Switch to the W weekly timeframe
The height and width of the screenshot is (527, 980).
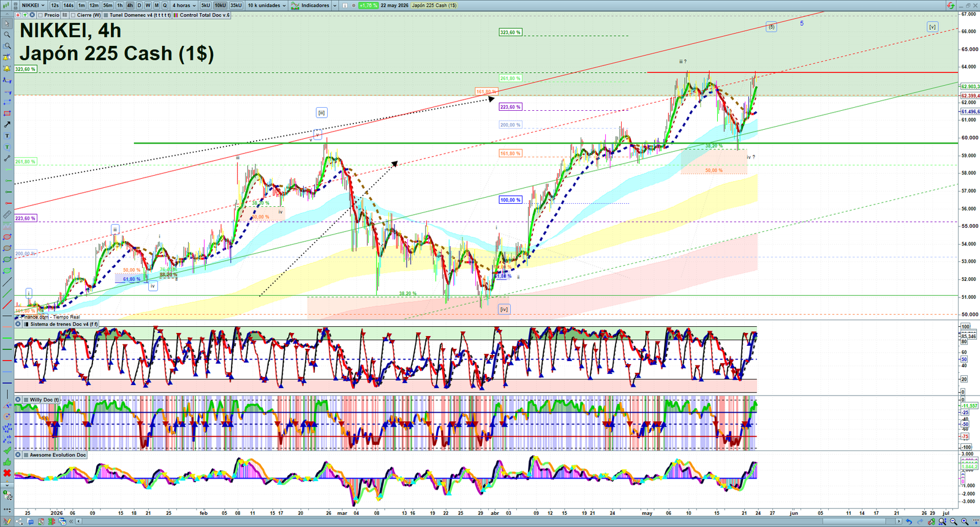[x=148, y=5]
